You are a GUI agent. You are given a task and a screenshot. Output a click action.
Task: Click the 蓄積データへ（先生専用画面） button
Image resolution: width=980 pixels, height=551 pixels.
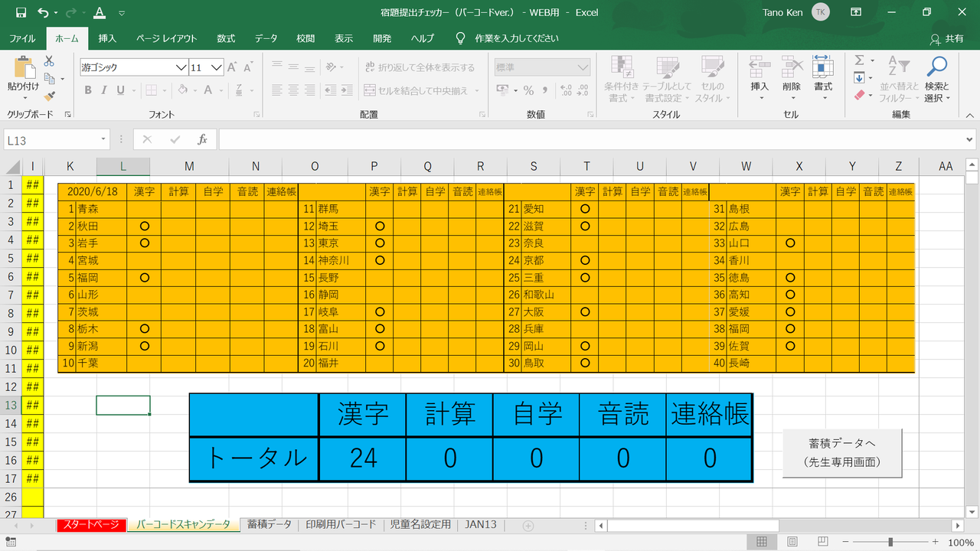click(x=842, y=452)
